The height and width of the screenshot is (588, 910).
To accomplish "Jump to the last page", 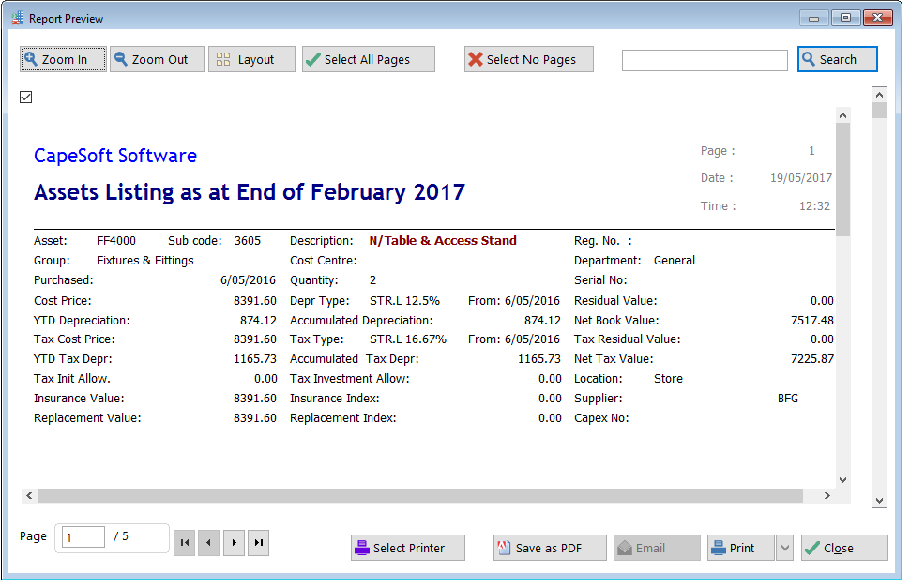I will [x=258, y=543].
